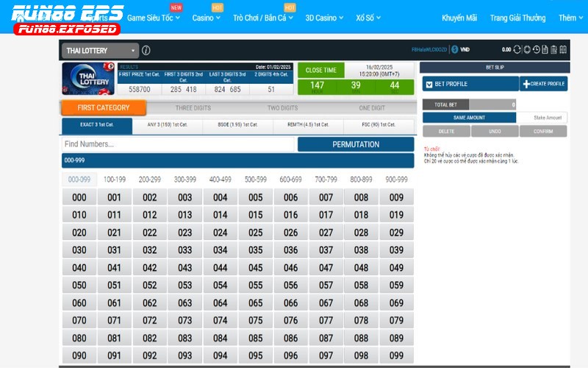Click the Total Bet value field
588x368 pixels.
[x=492, y=105]
